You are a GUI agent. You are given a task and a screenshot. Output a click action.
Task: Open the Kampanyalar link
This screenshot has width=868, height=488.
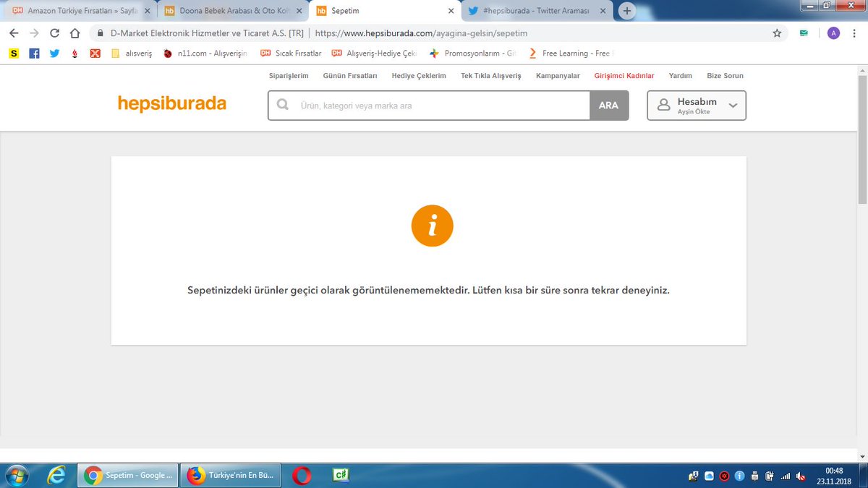tap(558, 75)
